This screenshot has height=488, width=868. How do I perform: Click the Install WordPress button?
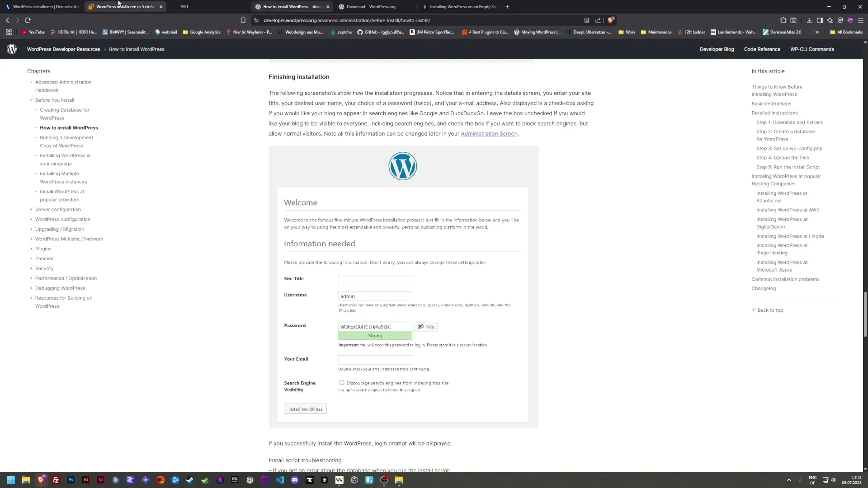[305, 408]
